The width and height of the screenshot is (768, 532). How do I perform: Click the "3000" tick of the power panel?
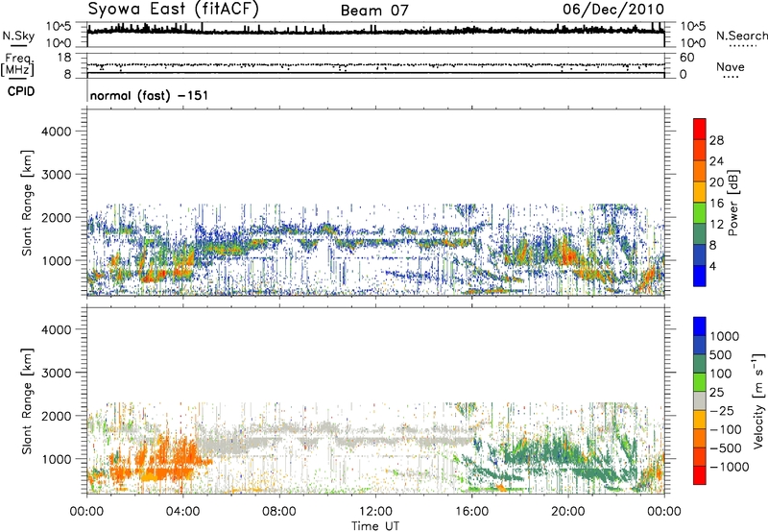[56, 175]
